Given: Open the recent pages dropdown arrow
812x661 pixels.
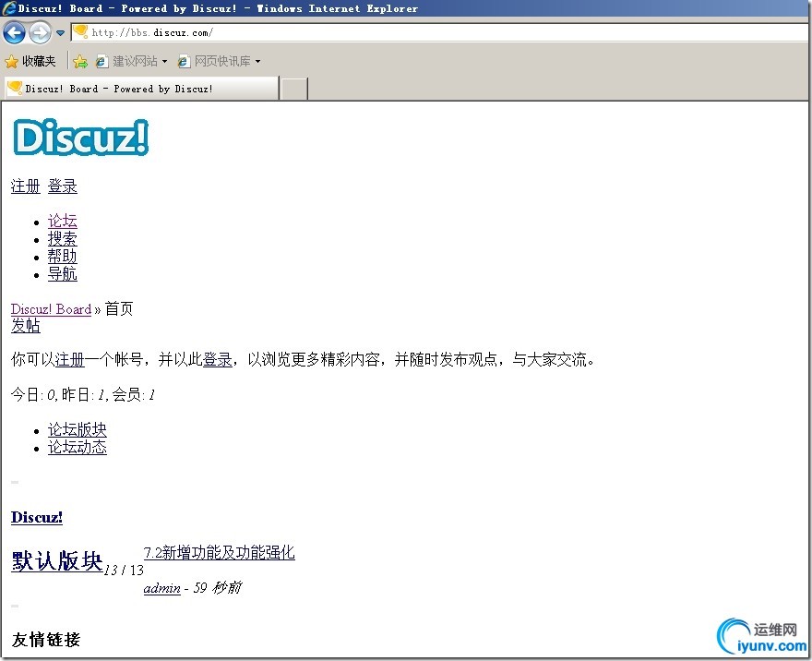Looking at the screenshot, I should [x=60, y=33].
